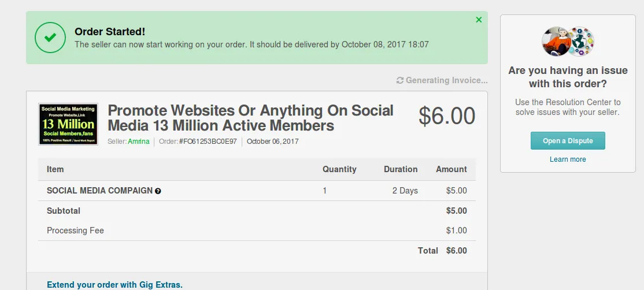Click the green checkmark circle icon
This screenshot has width=644, height=290.
(50, 38)
